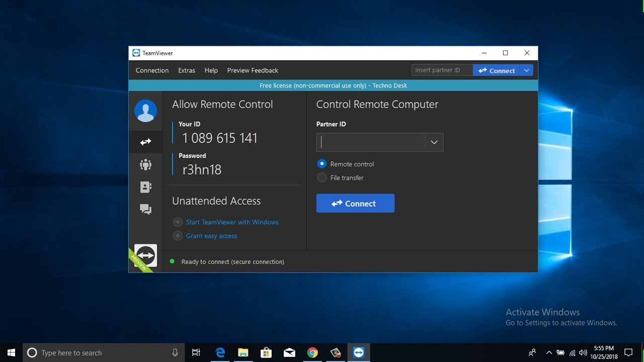Click the green ready status indicator
This screenshot has height=362, width=644.
[x=172, y=261]
